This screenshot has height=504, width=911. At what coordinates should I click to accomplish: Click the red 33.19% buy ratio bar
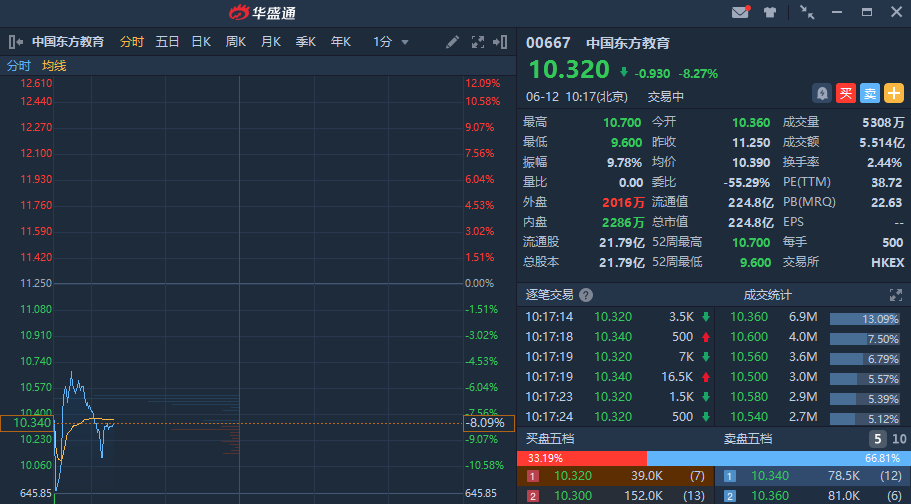coord(582,458)
